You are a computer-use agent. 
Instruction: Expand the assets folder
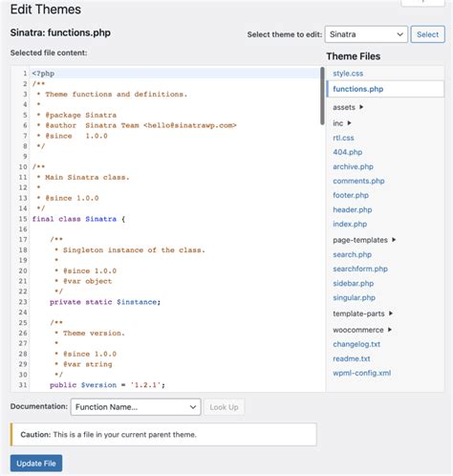coord(348,107)
